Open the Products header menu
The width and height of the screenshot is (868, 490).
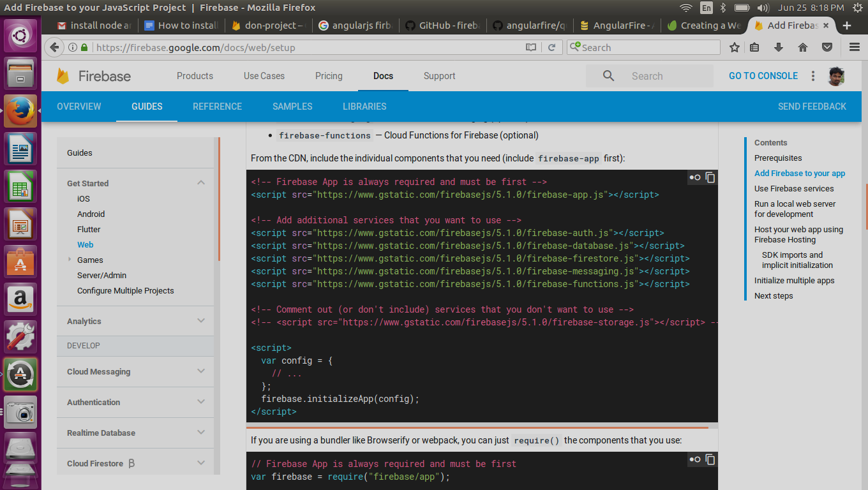pyautogui.click(x=195, y=76)
